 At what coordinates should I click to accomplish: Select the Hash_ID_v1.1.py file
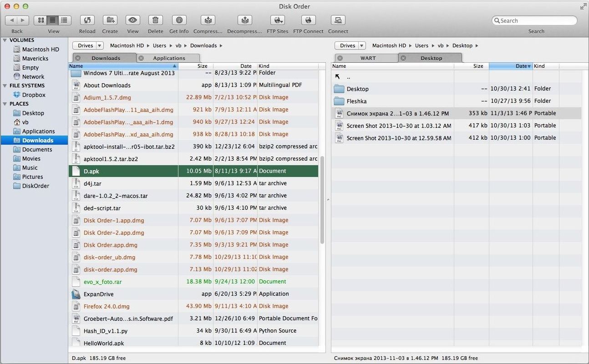[x=193, y=331]
